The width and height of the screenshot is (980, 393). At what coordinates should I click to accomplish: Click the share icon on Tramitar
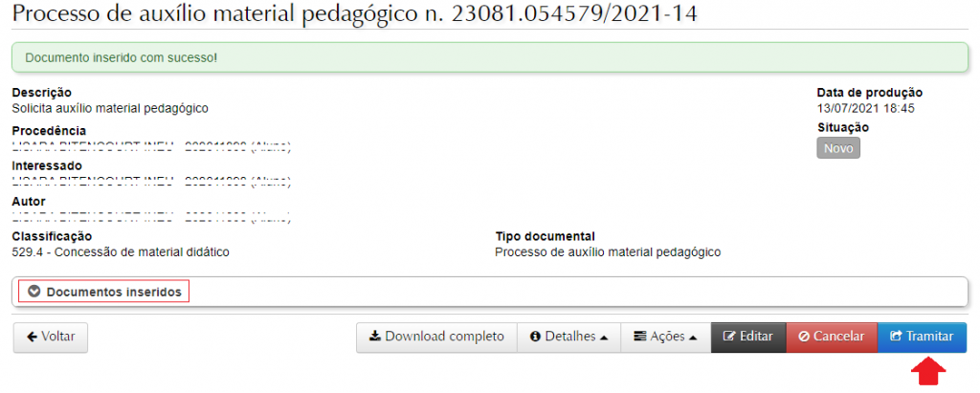click(x=896, y=338)
